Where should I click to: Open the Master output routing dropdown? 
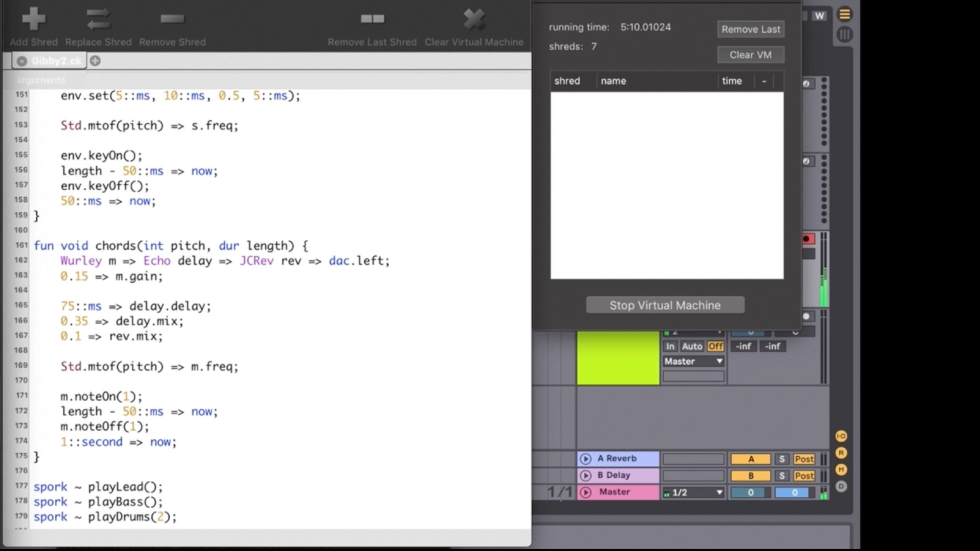pos(693,361)
